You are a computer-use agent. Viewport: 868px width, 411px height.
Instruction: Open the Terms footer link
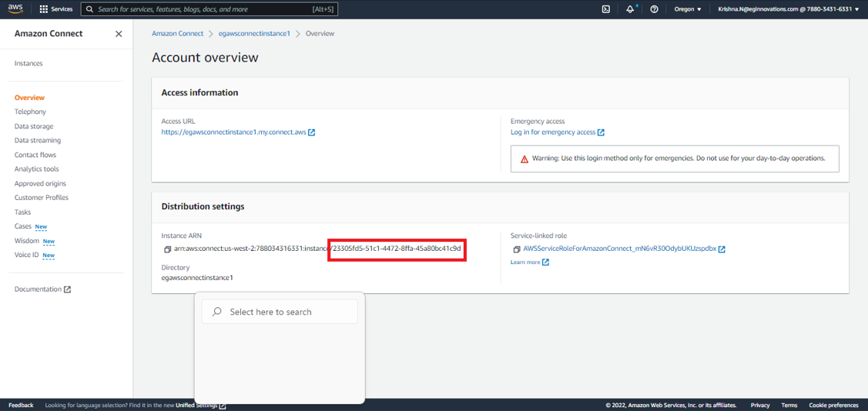[x=789, y=406]
